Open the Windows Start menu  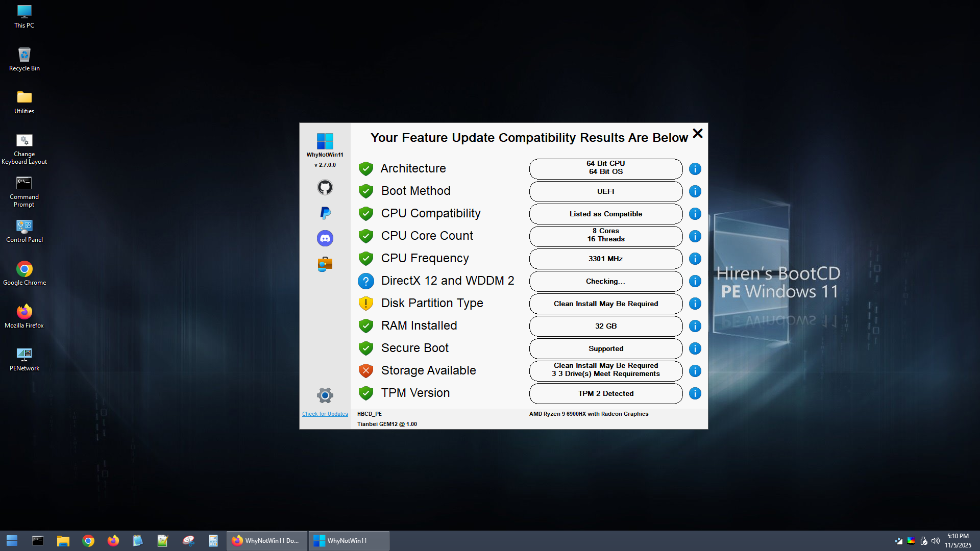coord(12,541)
